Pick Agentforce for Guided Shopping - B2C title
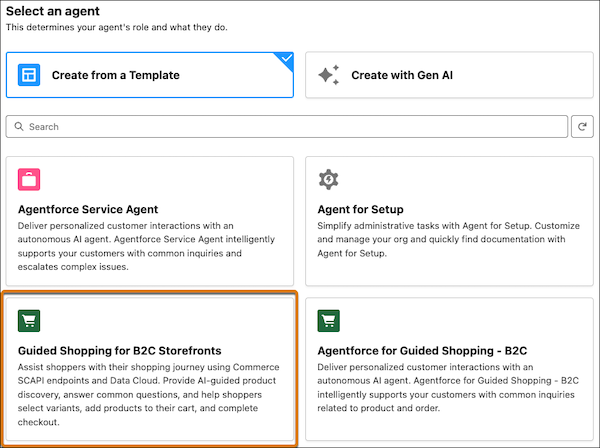The image size is (600, 448). (422, 351)
